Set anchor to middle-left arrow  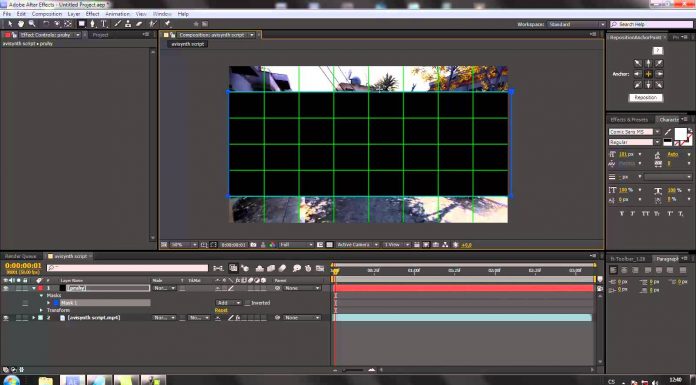tap(637, 74)
